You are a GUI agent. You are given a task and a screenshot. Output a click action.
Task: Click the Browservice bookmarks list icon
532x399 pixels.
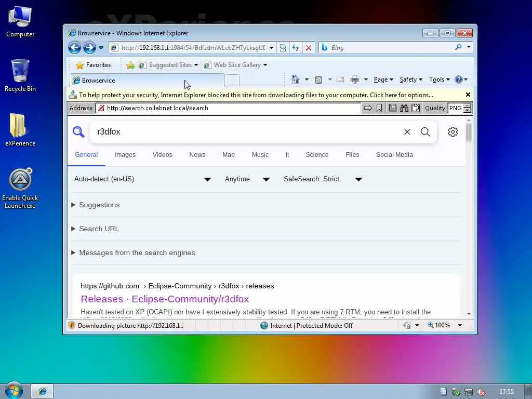point(393,108)
